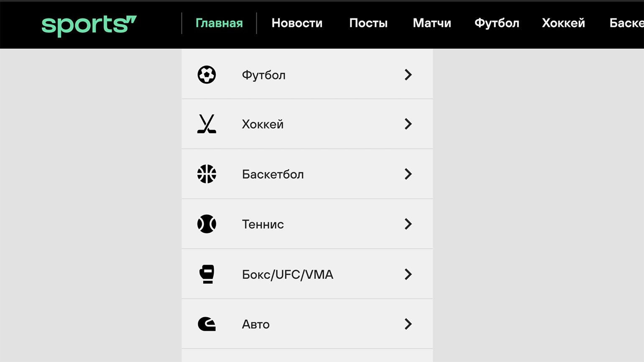Click the tennis ball icon

207,224
